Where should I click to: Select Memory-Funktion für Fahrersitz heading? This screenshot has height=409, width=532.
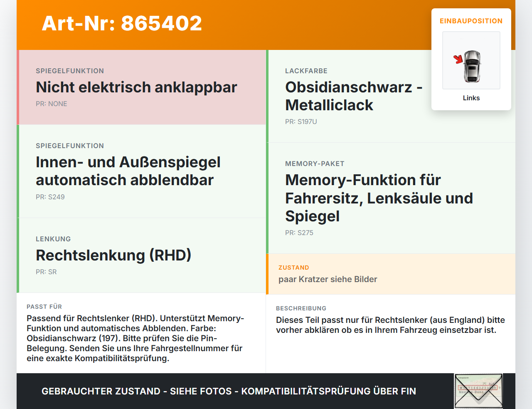pyautogui.click(x=379, y=198)
